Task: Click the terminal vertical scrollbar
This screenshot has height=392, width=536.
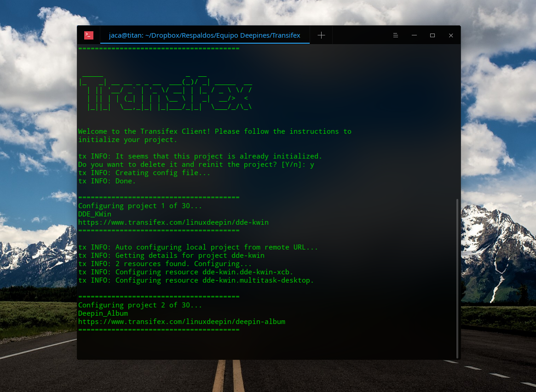Action: [457, 278]
